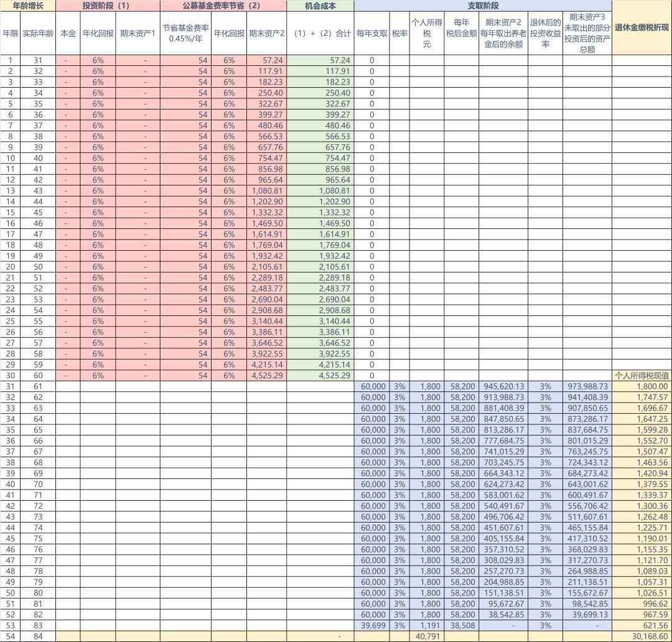
Task: Click the 38,508 after-tax amount cell
Action: click(462, 626)
